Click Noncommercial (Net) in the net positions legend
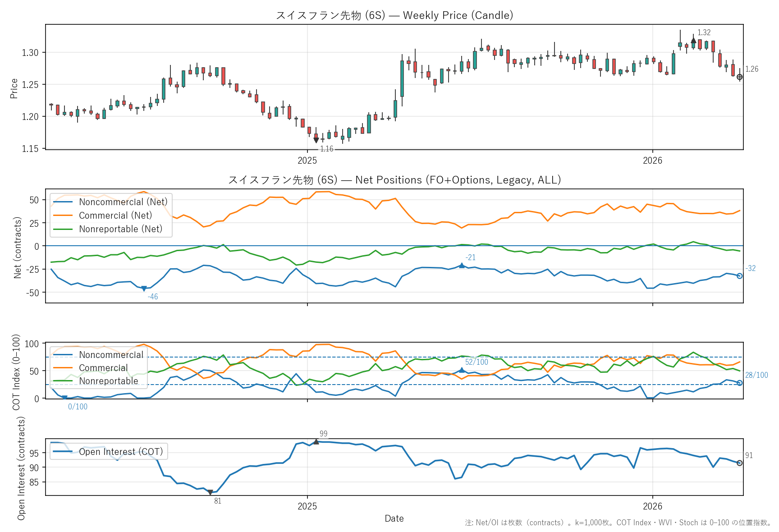Screen dimensions: 779x532 coord(123,202)
